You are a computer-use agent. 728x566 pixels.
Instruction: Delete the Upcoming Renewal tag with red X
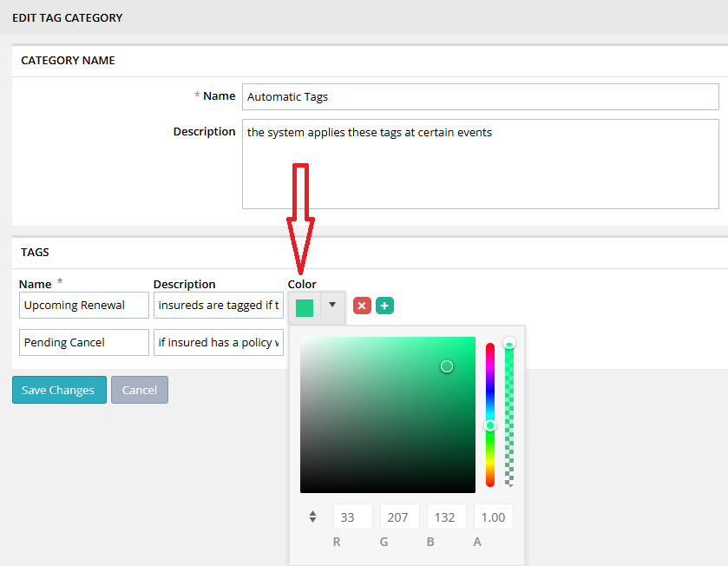(362, 306)
